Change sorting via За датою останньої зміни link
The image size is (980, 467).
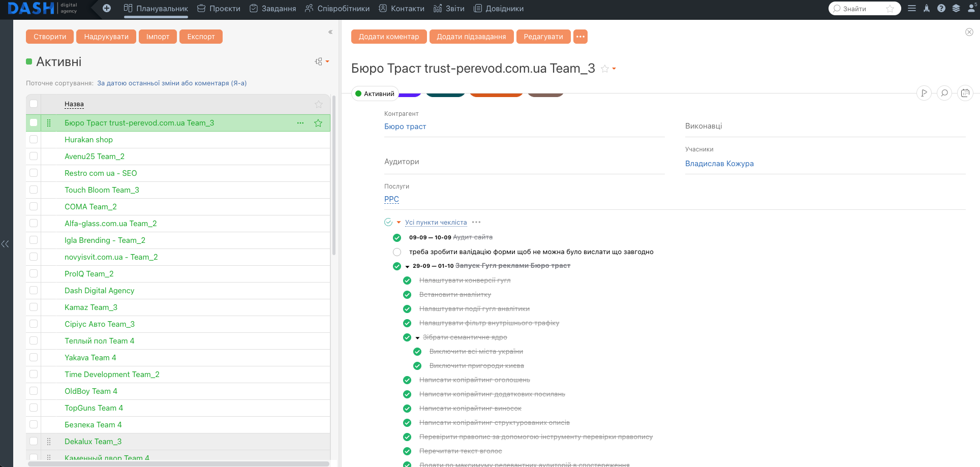pos(172,83)
